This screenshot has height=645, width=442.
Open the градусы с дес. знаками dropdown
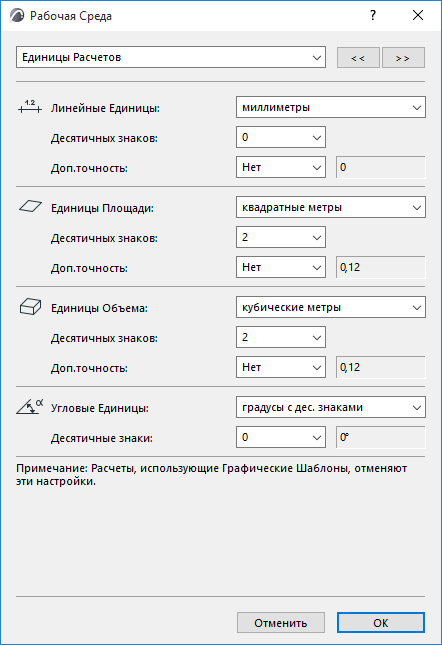pyautogui.click(x=331, y=407)
